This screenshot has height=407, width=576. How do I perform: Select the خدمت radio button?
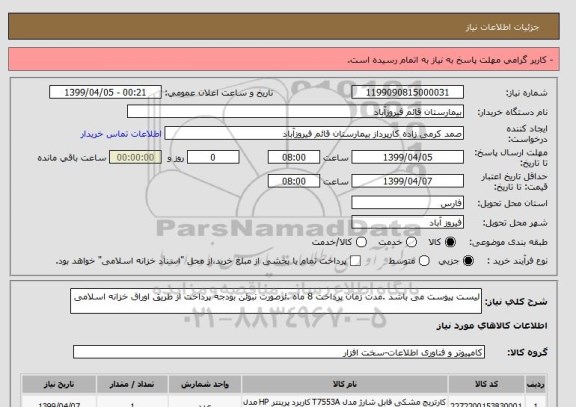pyautogui.click(x=411, y=242)
